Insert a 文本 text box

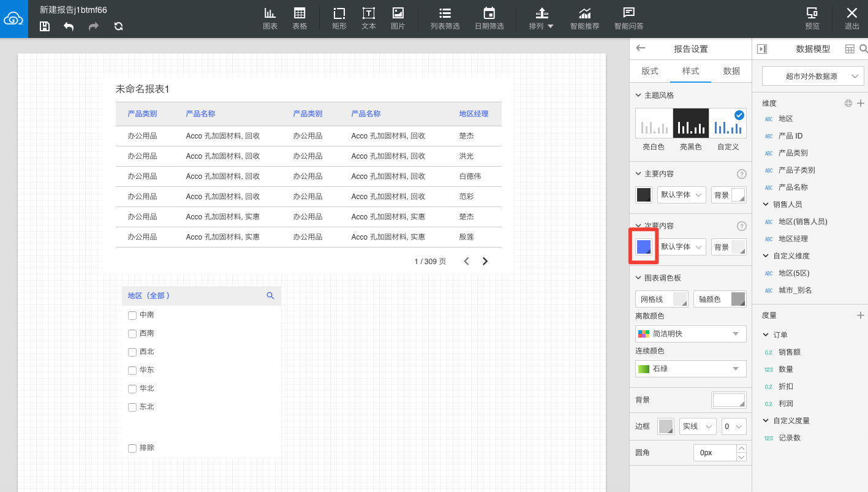[369, 18]
